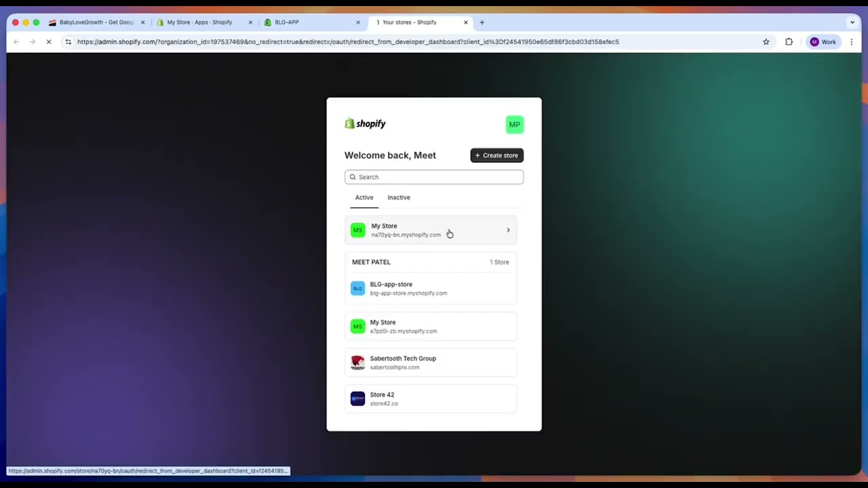Click 'Welcome back, Meet' heading

390,155
